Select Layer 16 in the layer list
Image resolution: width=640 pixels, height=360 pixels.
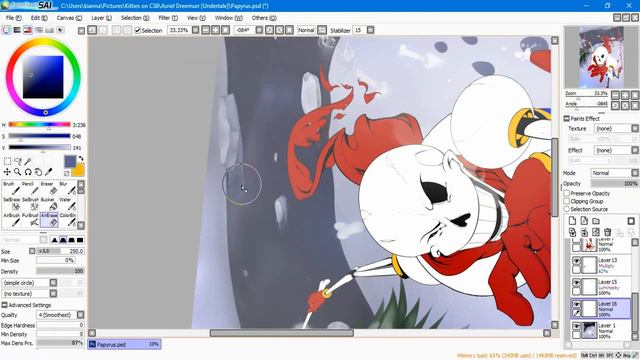pos(601,309)
